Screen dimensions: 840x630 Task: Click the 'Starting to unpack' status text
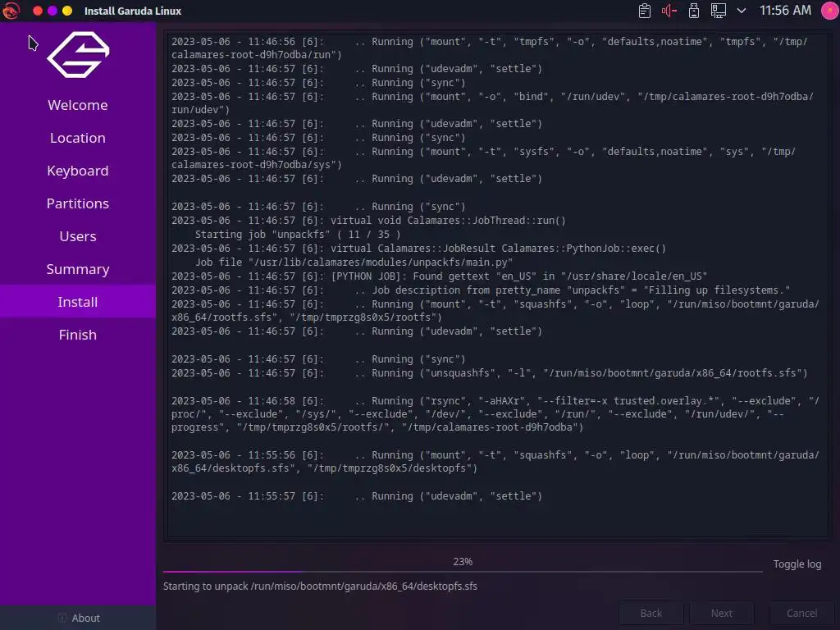321,586
